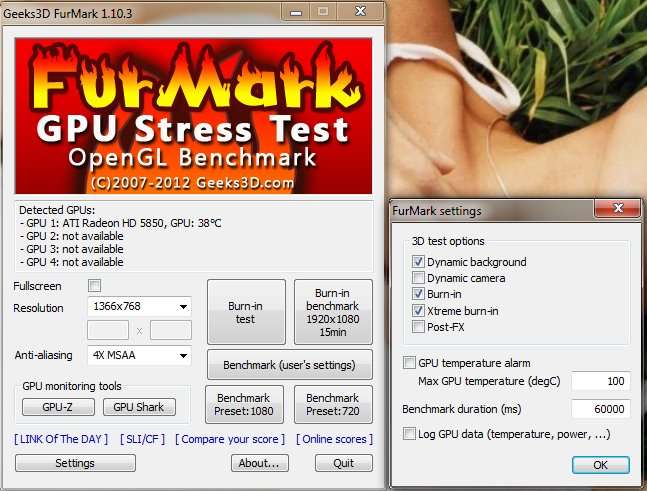Viewport: 647px width, 491px height.
Task: Enable Post-FX checkbox
Action: (x=418, y=327)
